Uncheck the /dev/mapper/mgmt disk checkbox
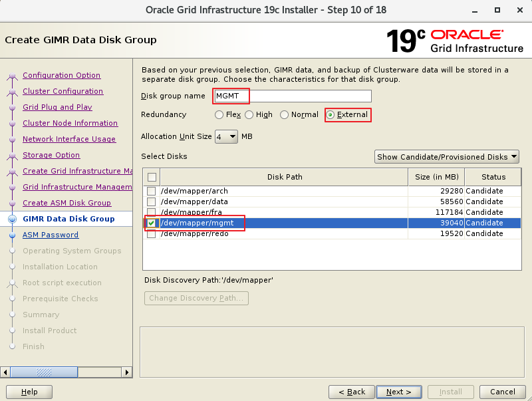 (152, 223)
